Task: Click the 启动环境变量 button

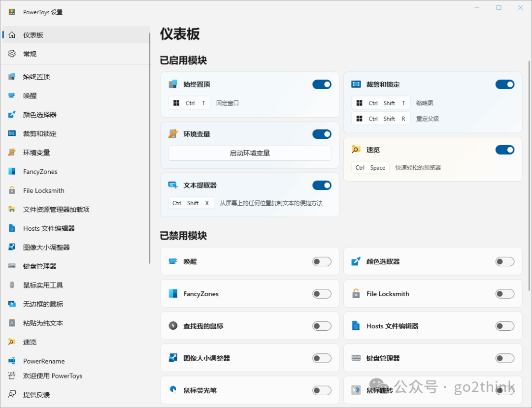Action: pos(250,153)
